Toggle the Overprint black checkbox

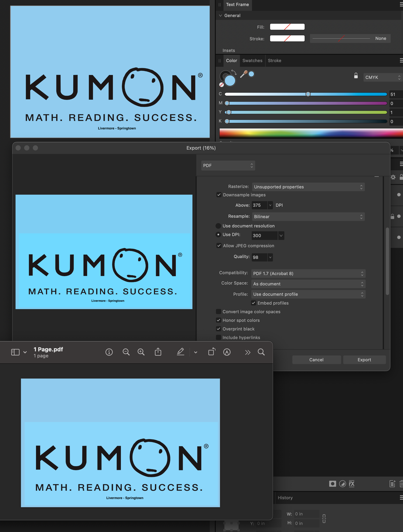(218, 329)
